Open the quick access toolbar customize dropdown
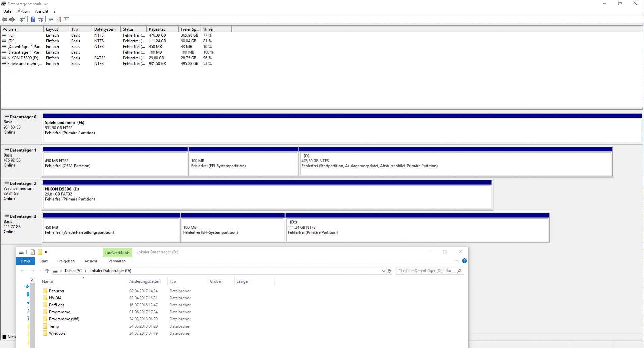 (46, 252)
